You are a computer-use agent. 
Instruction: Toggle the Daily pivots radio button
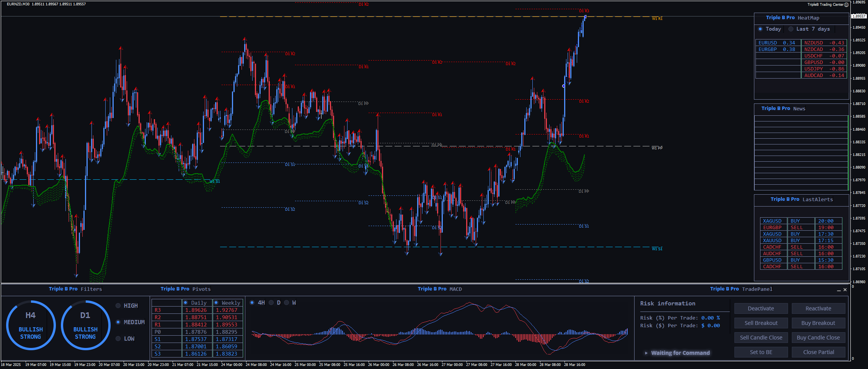[186, 303]
